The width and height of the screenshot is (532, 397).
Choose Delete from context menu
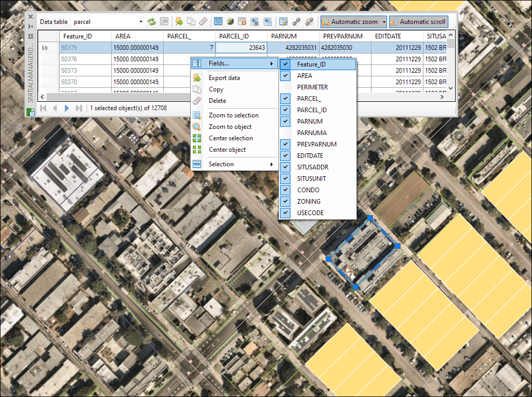click(235, 101)
